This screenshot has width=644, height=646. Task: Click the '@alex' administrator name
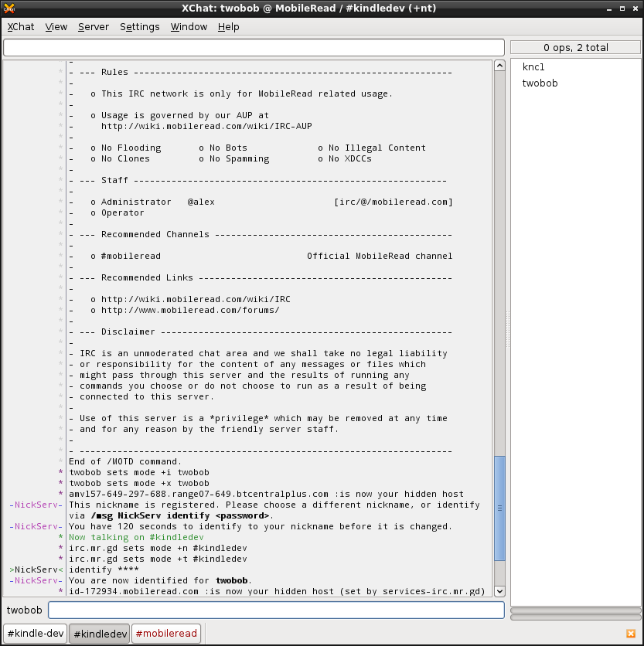(201, 202)
